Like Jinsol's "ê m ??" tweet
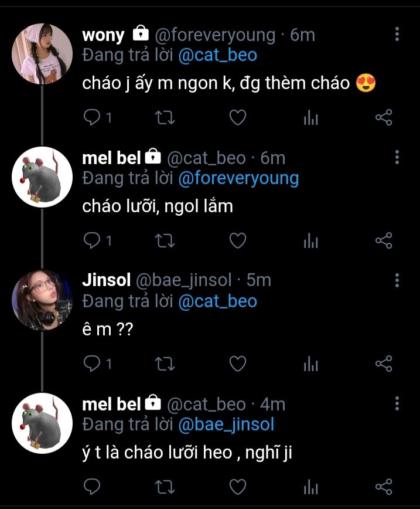Screen dimensions: 420x509 point(237,364)
